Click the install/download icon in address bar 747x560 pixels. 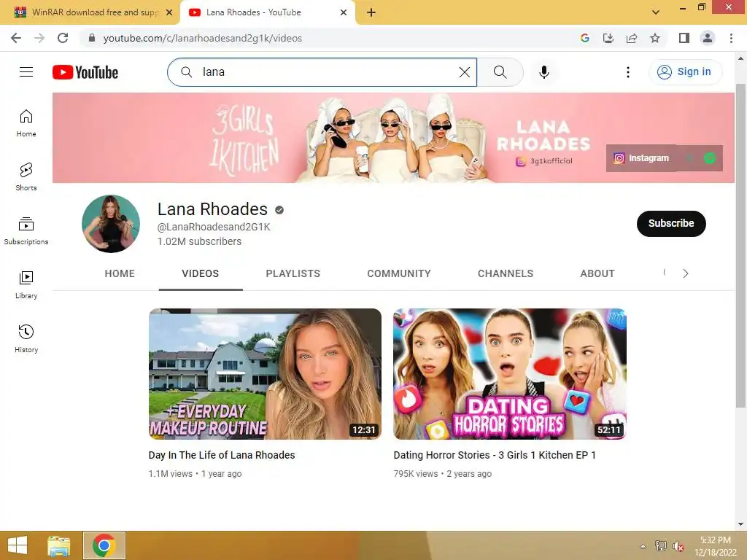[608, 38]
